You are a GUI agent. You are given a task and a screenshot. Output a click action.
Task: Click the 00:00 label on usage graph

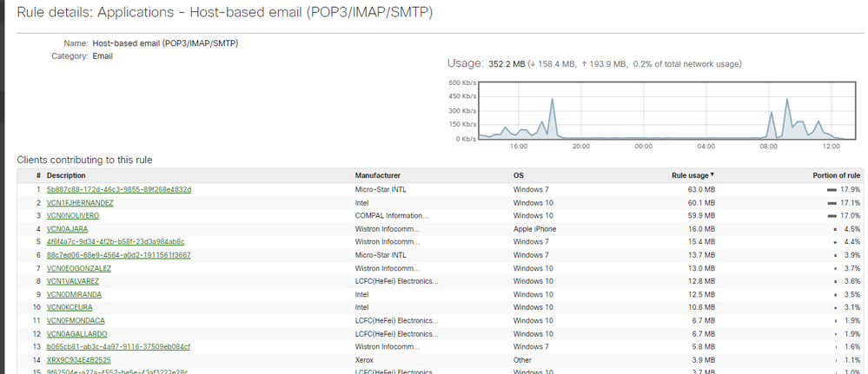coord(643,147)
